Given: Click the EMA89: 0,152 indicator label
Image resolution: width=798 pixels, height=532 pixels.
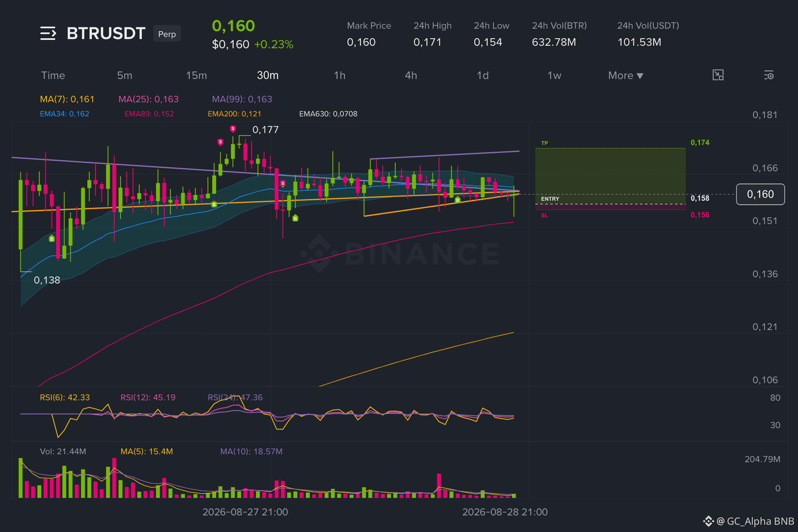Looking at the screenshot, I should 149,114.
